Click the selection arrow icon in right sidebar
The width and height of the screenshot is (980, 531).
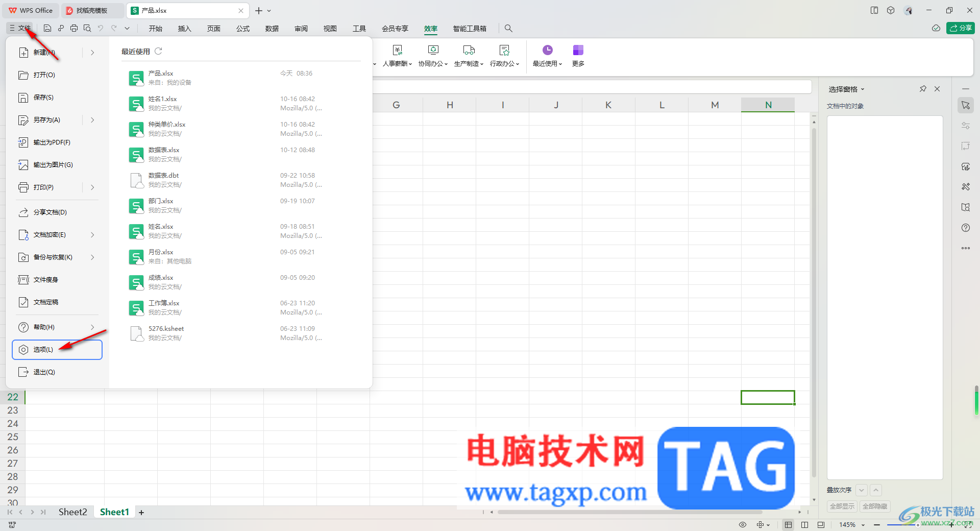(966, 105)
